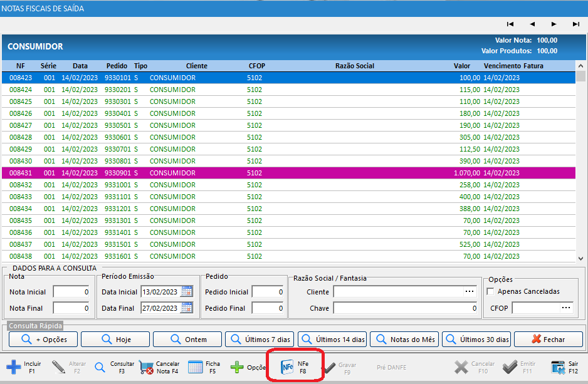Click Últimos 30 dias button
This screenshot has width=588, height=384.
[476, 340]
